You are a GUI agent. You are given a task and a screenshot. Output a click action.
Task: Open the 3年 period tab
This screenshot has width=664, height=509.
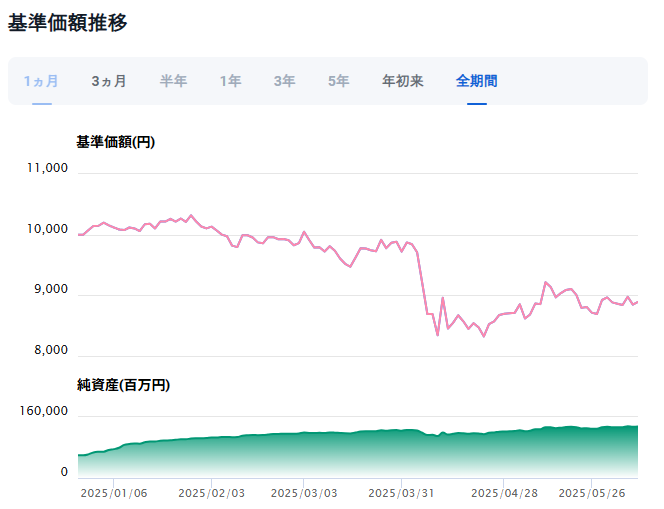point(285,81)
